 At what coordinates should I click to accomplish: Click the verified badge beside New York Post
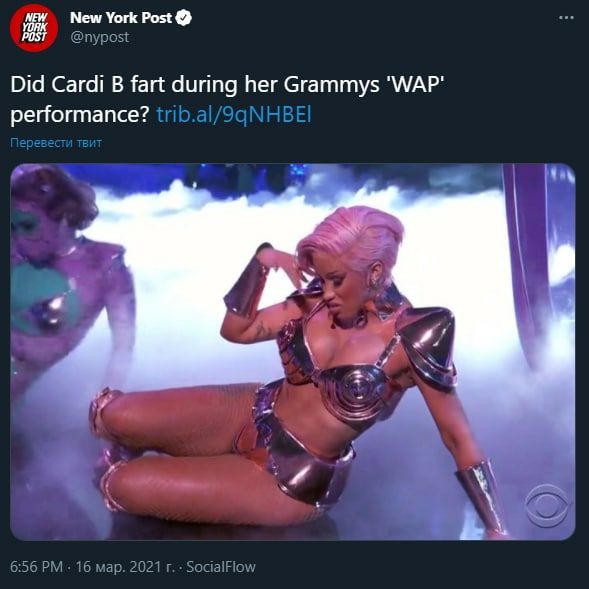tap(184, 18)
